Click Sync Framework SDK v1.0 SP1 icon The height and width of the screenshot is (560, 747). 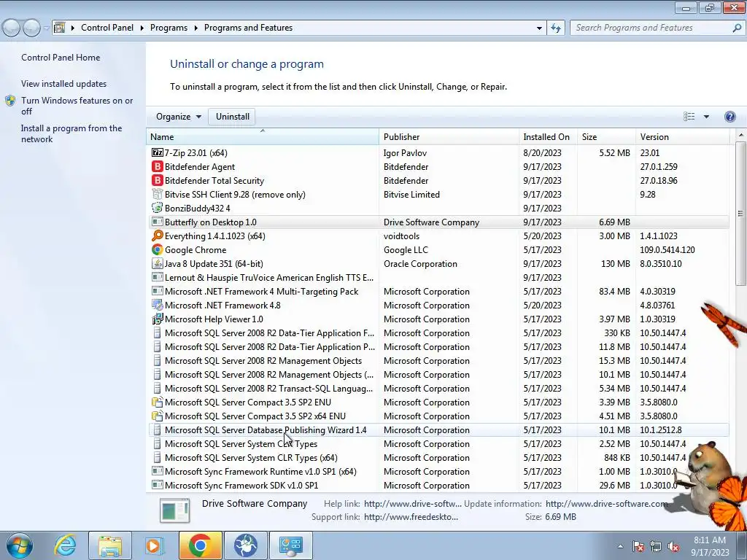click(x=158, y=485)
